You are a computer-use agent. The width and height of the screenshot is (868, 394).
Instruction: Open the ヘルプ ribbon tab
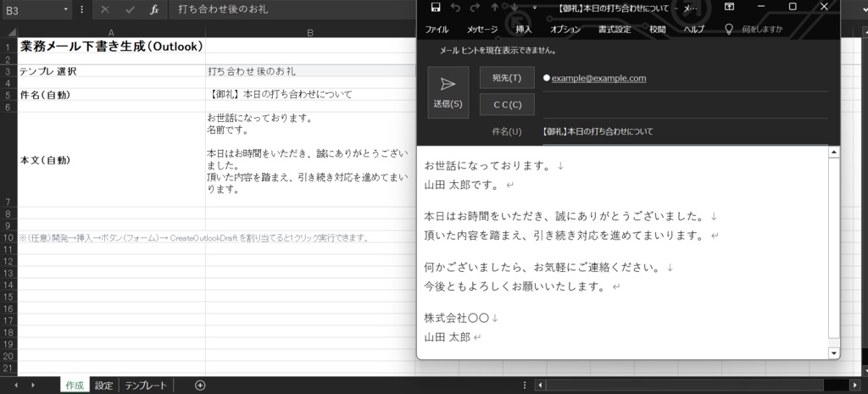693,30
